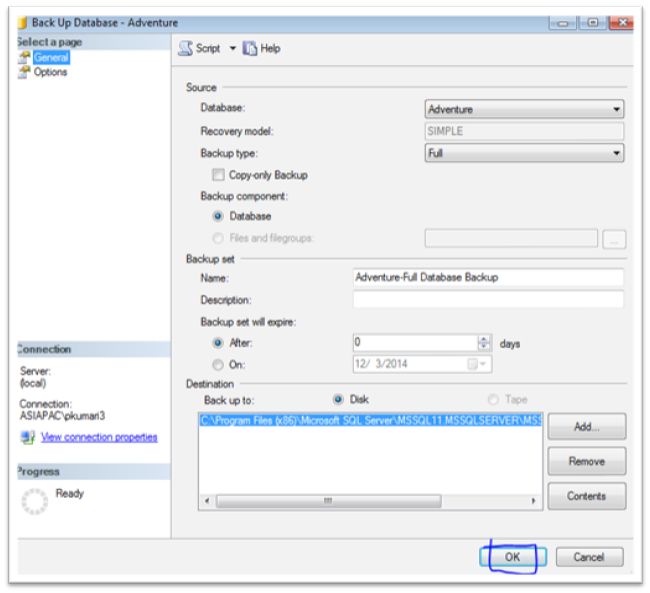Click the Contents button
This screenshot has height=593, width=650.
click(x=587, y=496)
